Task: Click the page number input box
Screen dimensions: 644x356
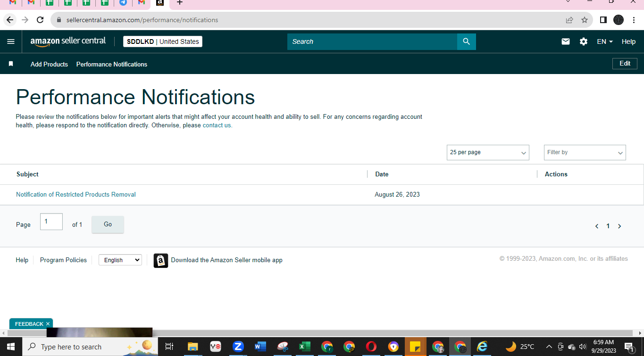Action: [x=51, y=222]
